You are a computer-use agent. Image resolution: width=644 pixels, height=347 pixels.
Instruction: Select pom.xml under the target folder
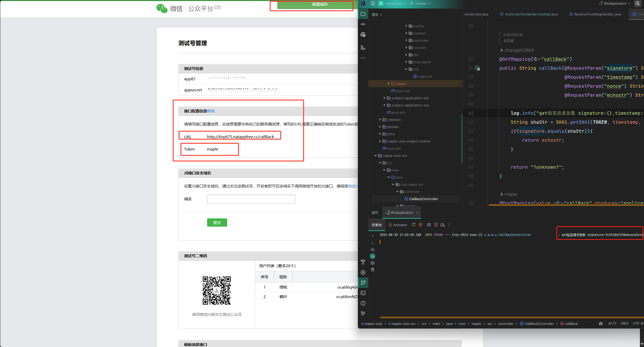[400, 91]
